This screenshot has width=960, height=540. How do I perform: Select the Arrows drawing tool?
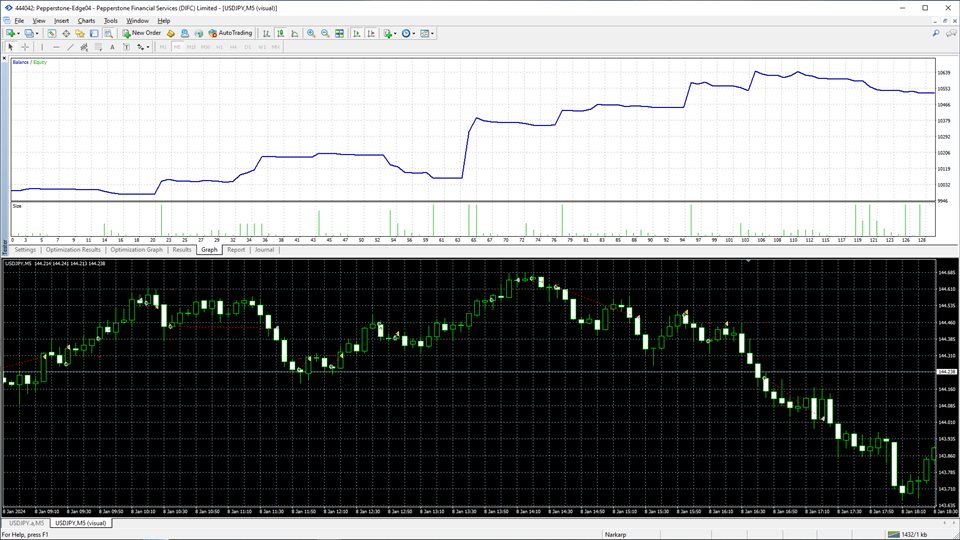click(x=140, y=47)
